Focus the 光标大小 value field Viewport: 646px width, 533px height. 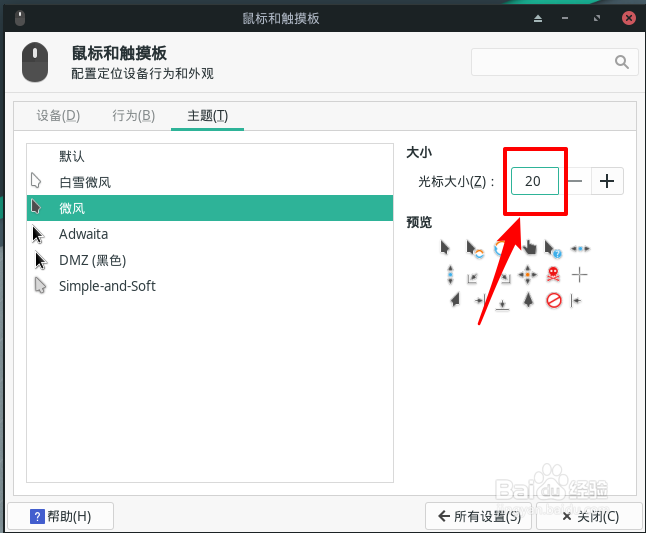pos(535,181)
